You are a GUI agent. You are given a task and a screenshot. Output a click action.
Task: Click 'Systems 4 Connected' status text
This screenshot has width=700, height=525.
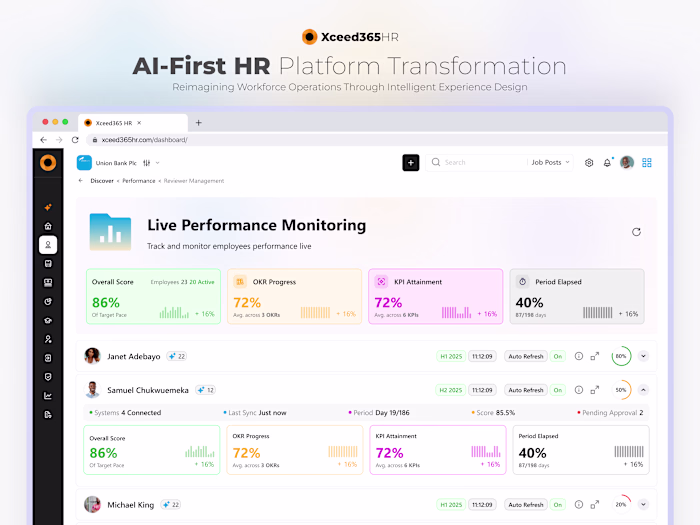125,412
